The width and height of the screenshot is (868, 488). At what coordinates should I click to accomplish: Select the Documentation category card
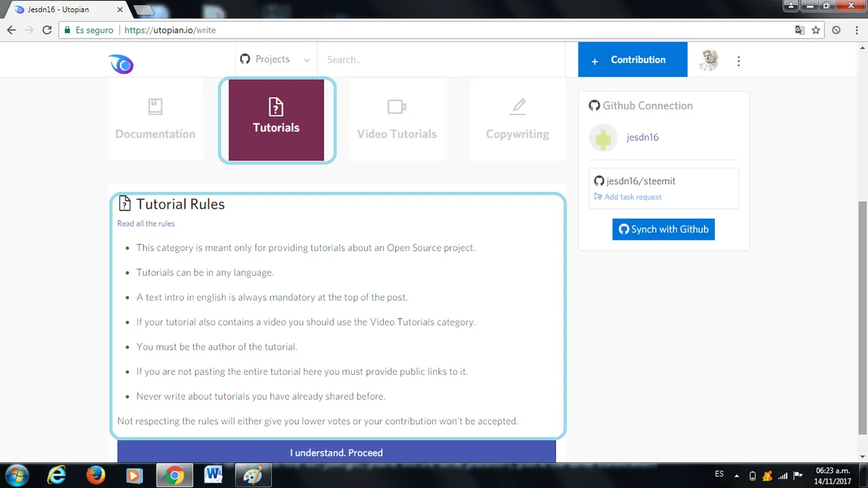point(155,120)
